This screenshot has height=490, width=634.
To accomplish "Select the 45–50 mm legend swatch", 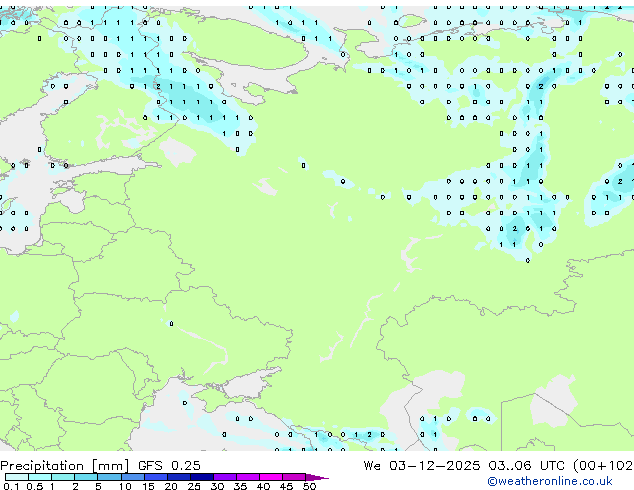I will [x=293, y=477].
